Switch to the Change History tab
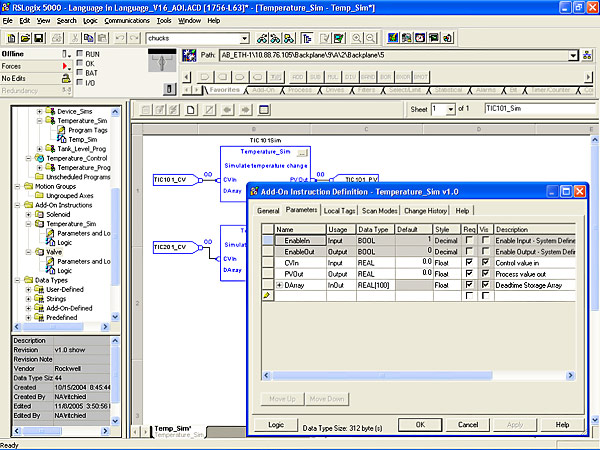The image size is (600, 450). pos(425,211)
